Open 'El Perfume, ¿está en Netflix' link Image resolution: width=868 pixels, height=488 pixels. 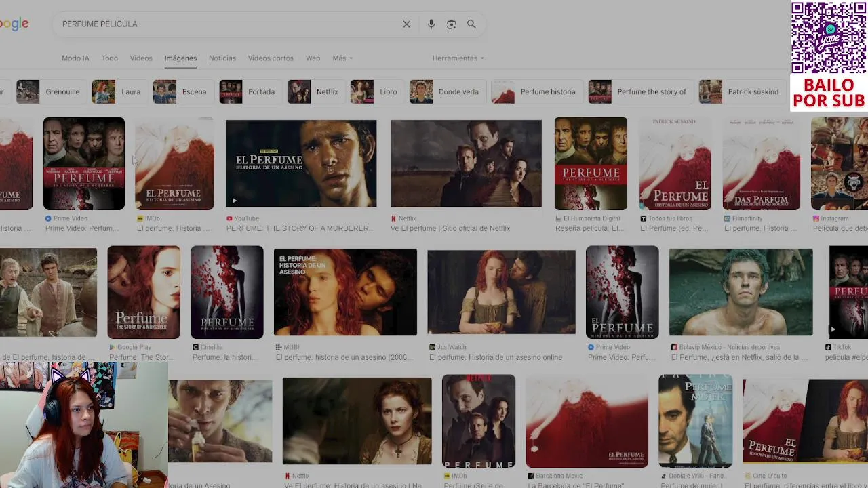click(739, 358)
